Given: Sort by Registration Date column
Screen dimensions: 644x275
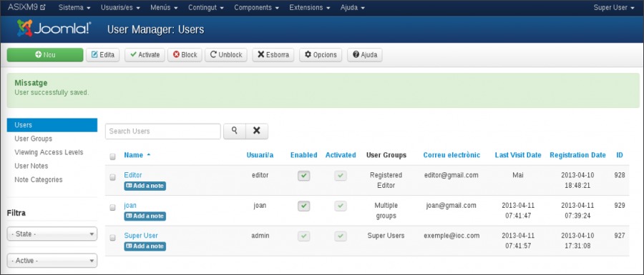Looking at the screenshot, I should pos(577,155).
